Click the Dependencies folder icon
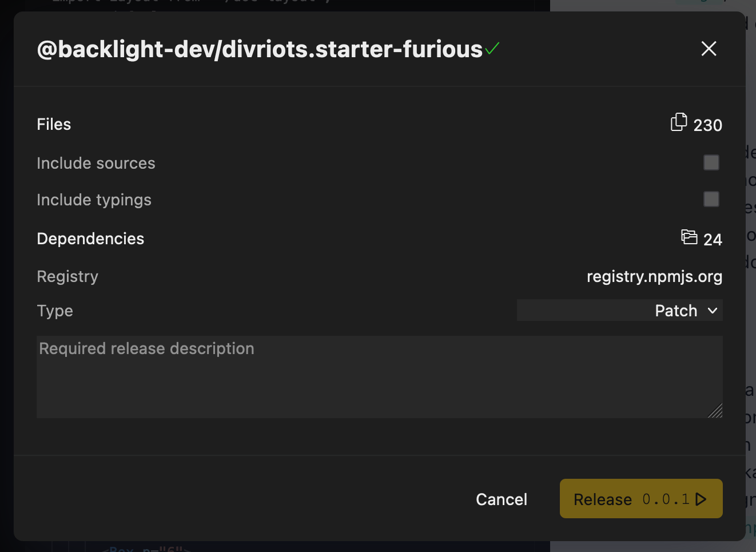Viewport: 756px width, 552px height. 689,237
